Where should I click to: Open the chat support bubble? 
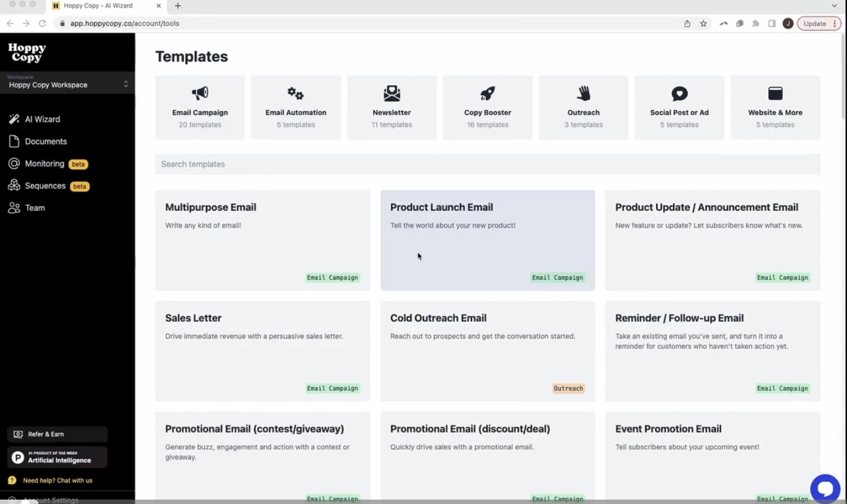pos(825,488)
